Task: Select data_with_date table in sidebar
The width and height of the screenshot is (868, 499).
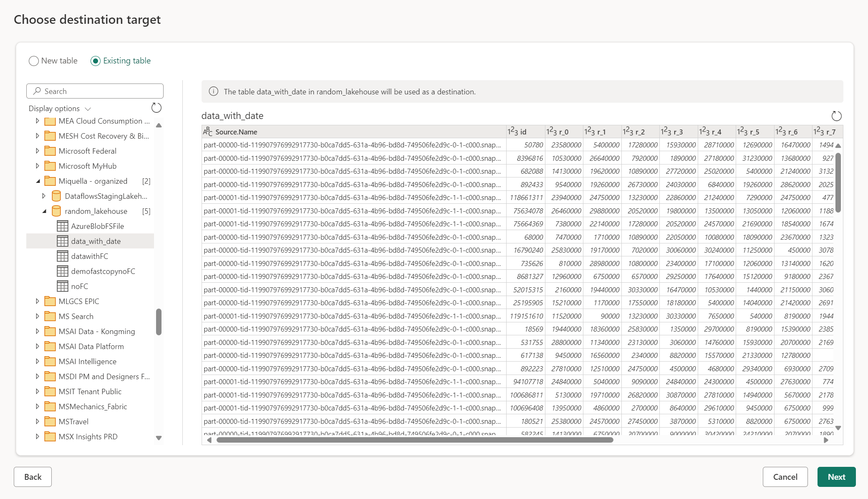Action: tap(95, 241)
